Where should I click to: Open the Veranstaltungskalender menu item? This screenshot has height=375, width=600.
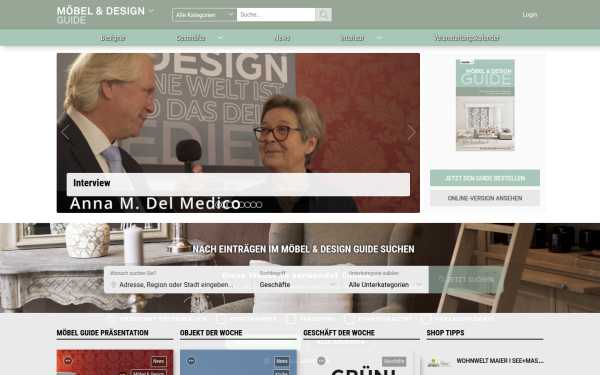click(x=466, y=38)
